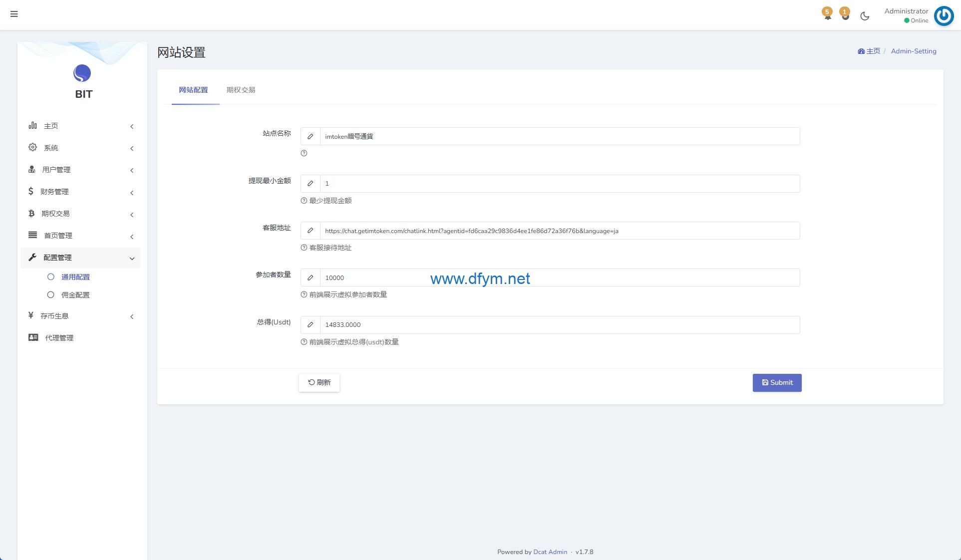Click the 网站设置 page heading
Image resolution: width=961 pixels, height=560 pixels.
[x=181, y=52]
